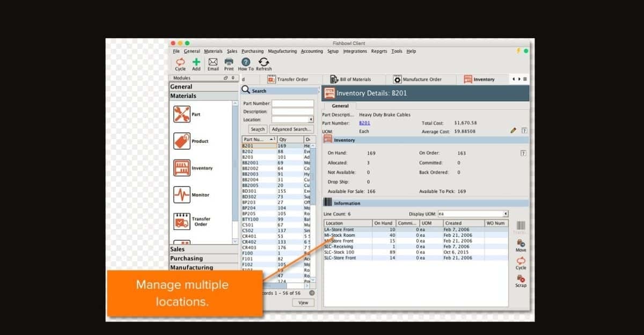This screenshot has width=644, height=335.
Task: Show next tabs with right arrow
Action: coord(519,79)
